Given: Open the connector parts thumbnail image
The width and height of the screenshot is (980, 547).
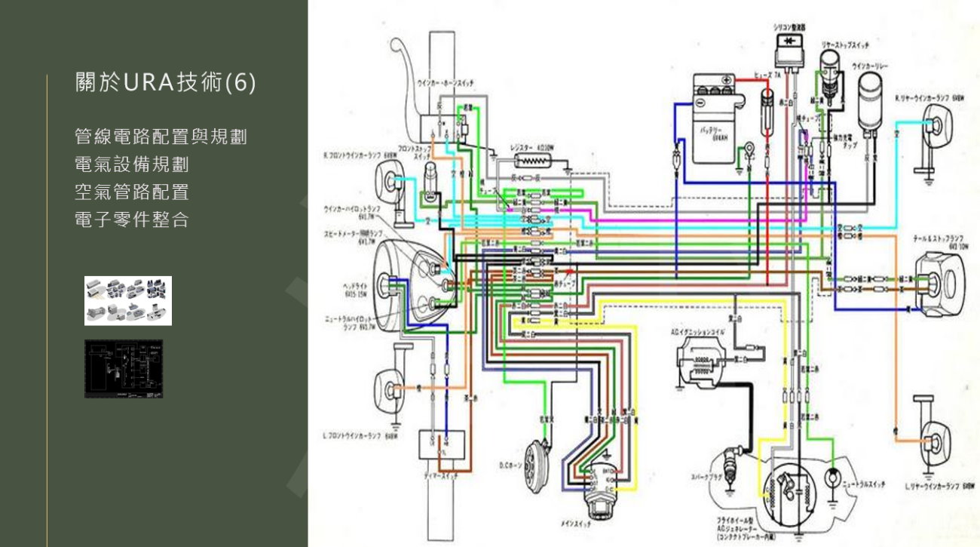Looking at the screenshot, I should point(128,300).
